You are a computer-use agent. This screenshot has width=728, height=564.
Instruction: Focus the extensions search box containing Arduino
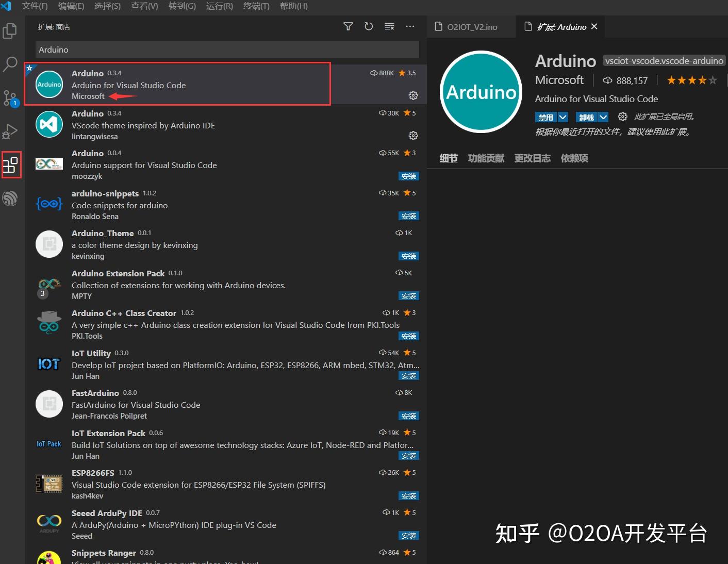pyautogui.click(x=227, y=49)
